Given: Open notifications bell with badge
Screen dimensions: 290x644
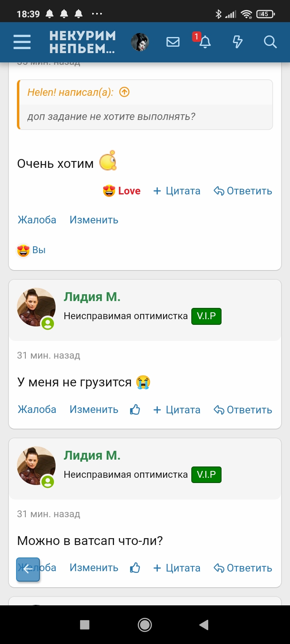Looking at the screenshot, I should [x=205, y=42].
